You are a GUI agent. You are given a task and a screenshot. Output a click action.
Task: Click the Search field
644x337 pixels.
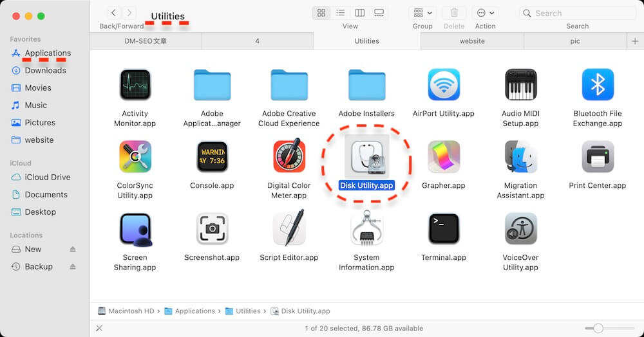coord(578,13)
